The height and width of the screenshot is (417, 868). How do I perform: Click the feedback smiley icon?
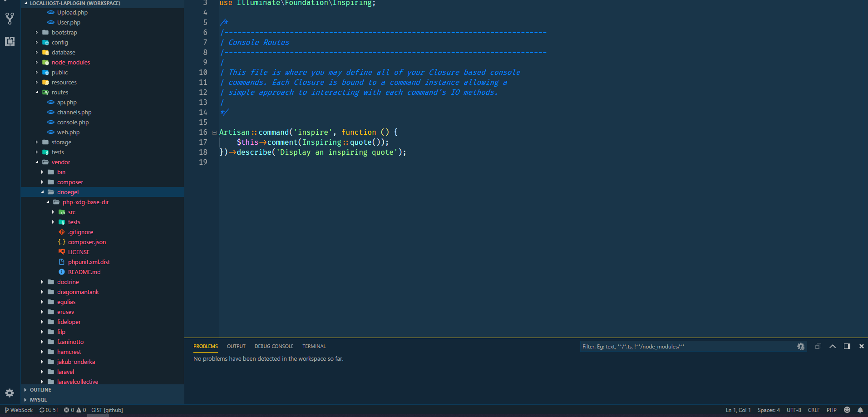point(847,410)
